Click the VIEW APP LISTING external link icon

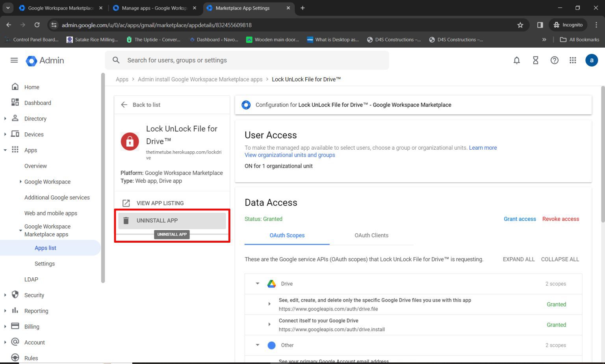pyautogui.click(x=126, y=203)
